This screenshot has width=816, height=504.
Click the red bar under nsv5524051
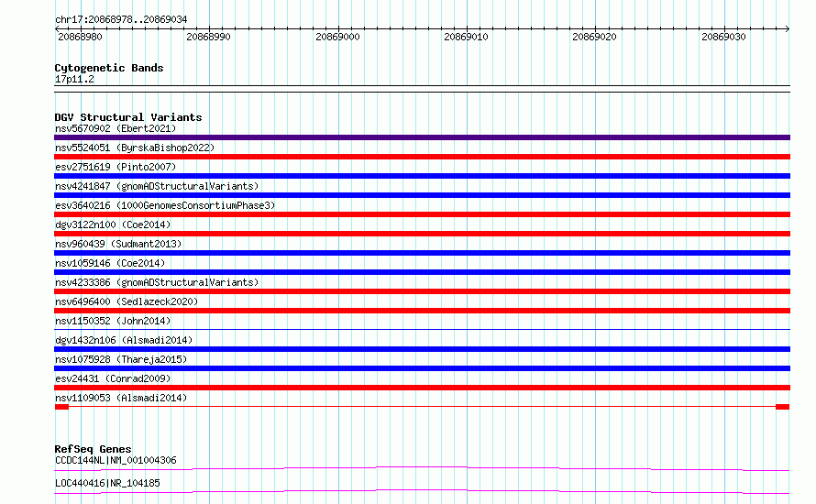(422, 157)
